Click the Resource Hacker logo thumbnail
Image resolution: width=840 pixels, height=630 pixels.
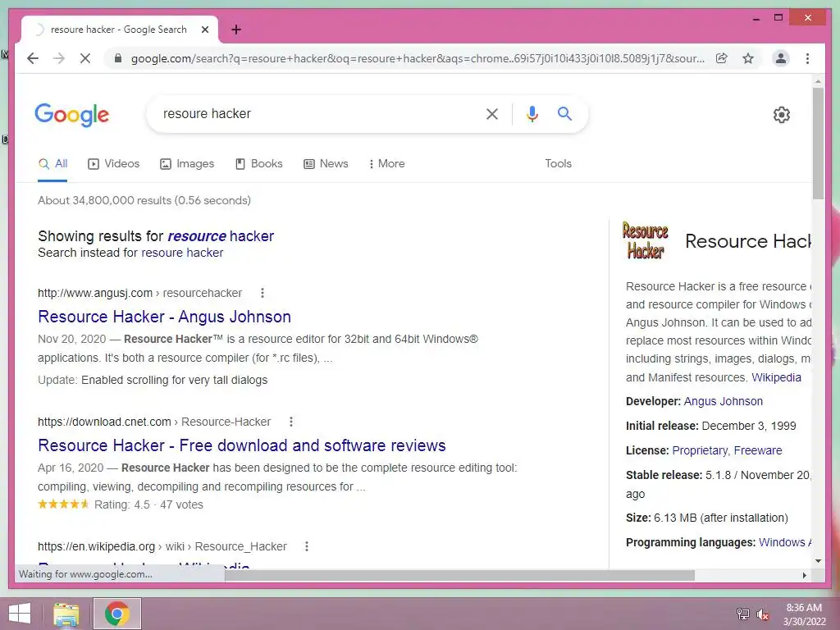click(x=645, y=241)
